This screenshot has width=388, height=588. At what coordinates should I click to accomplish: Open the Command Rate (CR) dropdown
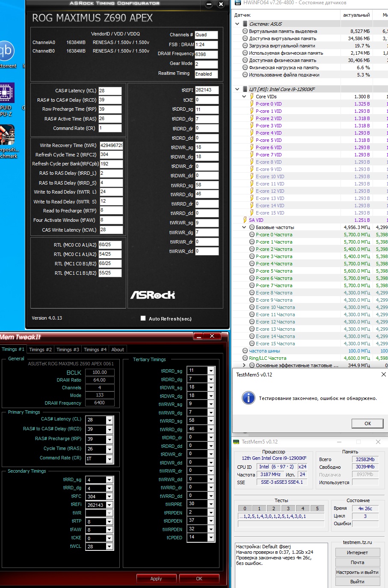tap(110, 459)
